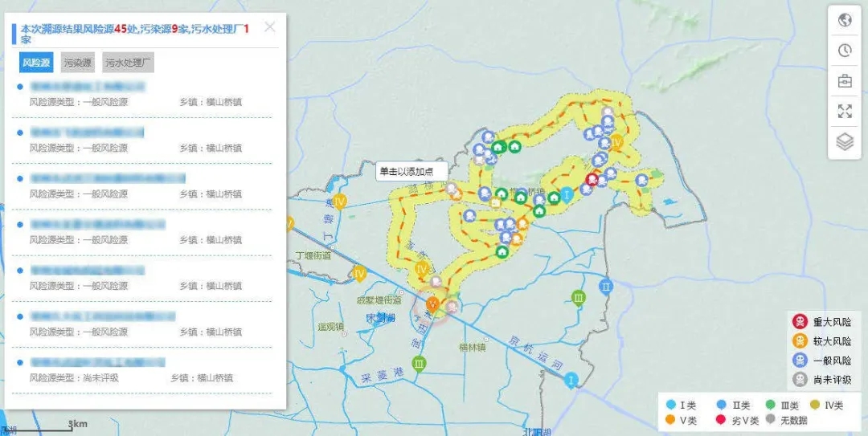
Task: Switch to the 污染源 tab
Action: coord(78,63)
